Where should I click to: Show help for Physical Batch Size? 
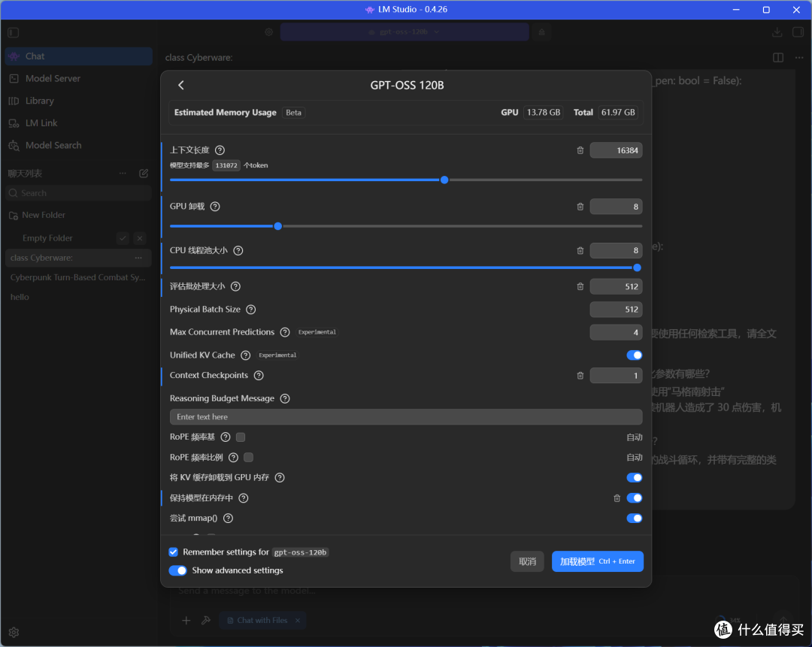tap(251, 310)
